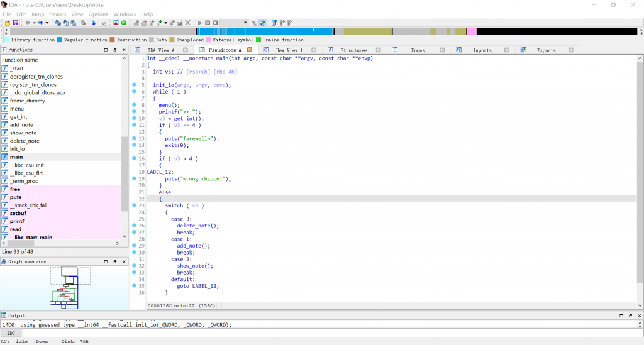Close the Hex View-1 tab
This screenshot has width=644, height=345.
pos(314,50)
